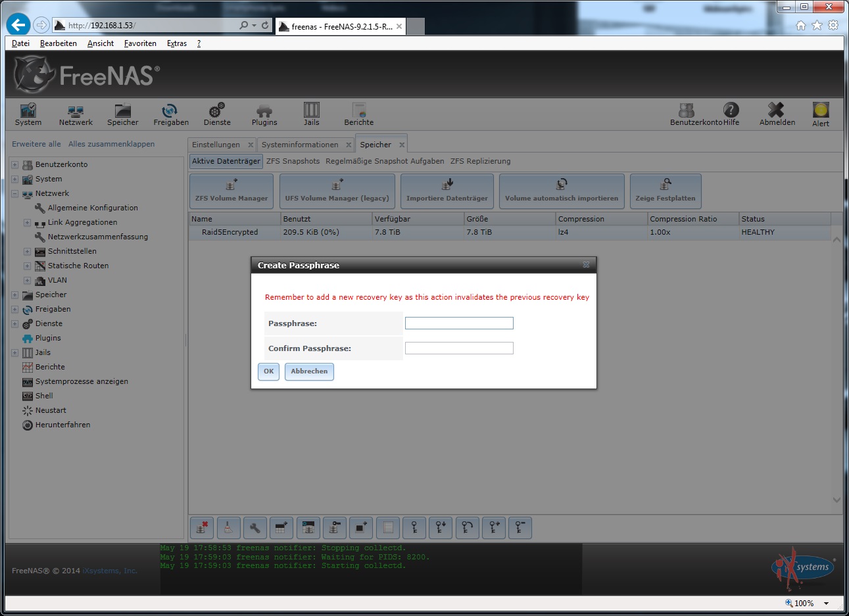
Task: Click the ZFS Volume Manager button
Action: coord(231,191)
